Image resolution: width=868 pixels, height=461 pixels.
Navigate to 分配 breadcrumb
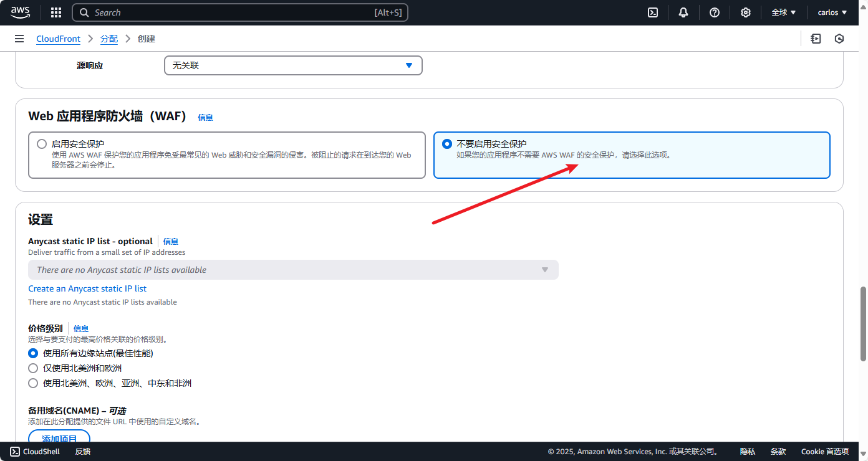(109, 39)
